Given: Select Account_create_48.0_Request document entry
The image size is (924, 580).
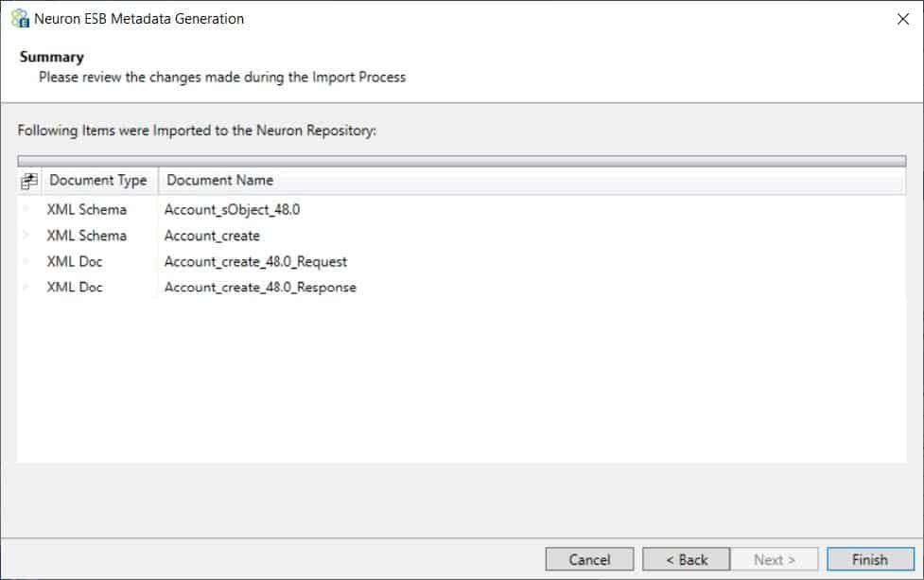Looking at the screenshot, I should coord(255,261).
